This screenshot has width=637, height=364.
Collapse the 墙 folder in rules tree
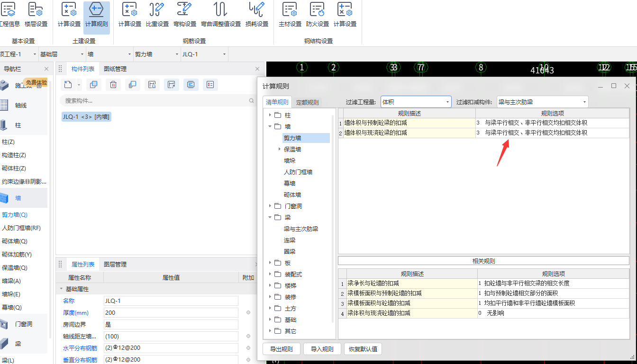coord(270,126)
